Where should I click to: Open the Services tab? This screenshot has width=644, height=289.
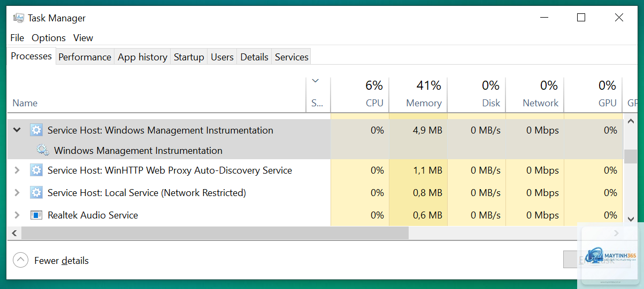pyautogui.click(x=292, y=57)
